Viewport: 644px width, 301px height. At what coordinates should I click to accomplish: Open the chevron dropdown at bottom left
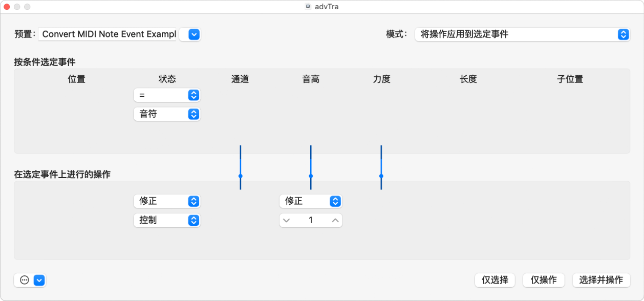pos(38,280)
